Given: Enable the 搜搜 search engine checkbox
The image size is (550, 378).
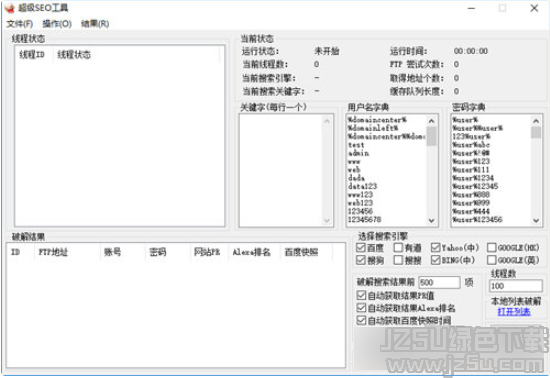Looking at the screenshot, I should tap(398, 260).
